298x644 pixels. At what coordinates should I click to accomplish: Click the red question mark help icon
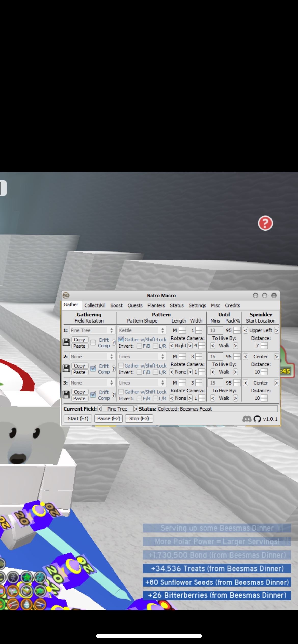[265, 223]
